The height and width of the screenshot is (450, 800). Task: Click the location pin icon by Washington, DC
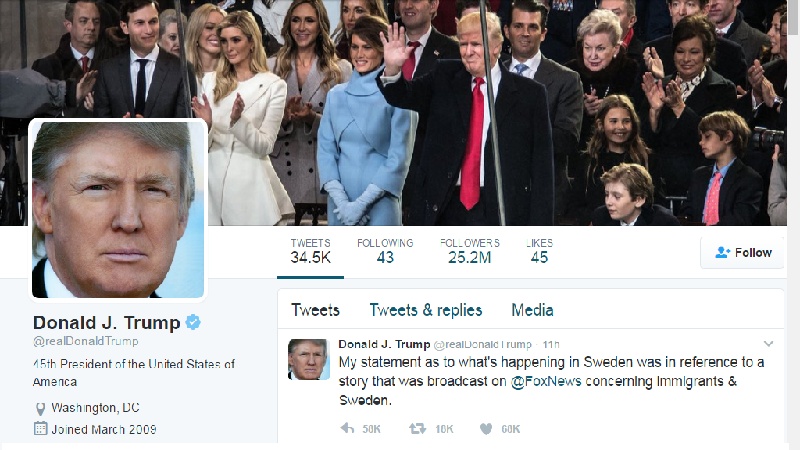[40, 409]
